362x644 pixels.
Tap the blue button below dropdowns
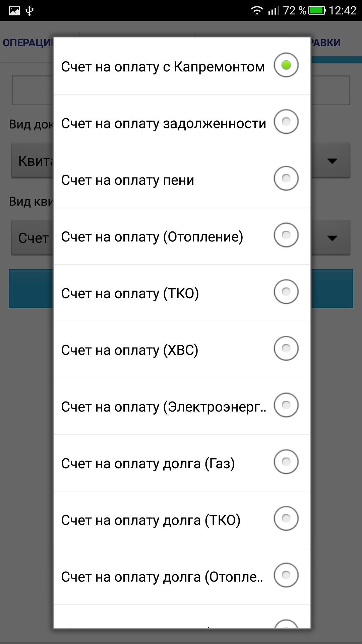[332, 289]
